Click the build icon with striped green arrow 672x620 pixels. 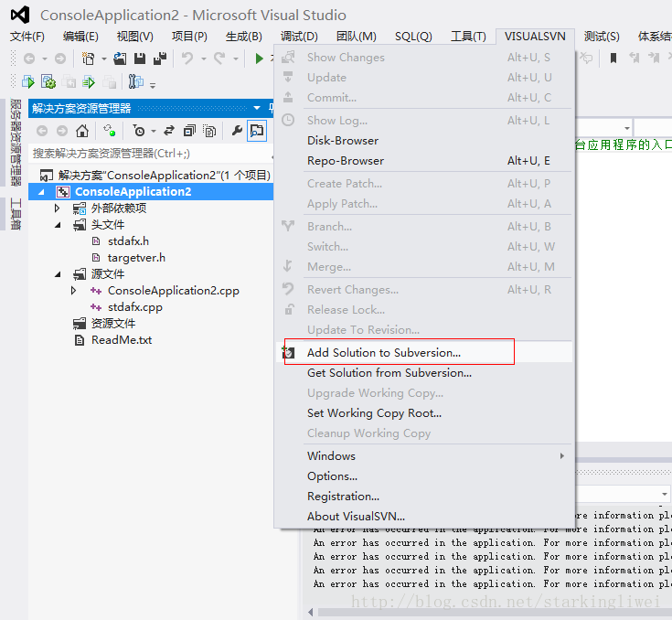pyautogui.click(x=89, y=81)
